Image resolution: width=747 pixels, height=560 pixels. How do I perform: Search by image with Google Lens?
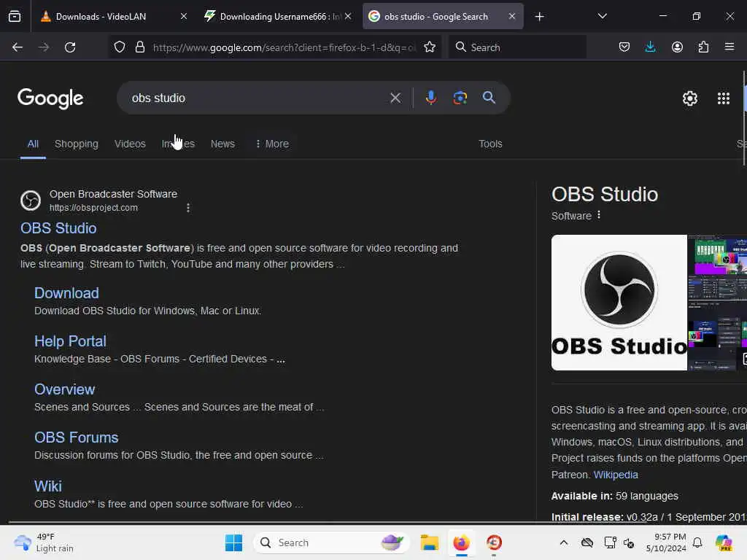(x=460, y=98)
